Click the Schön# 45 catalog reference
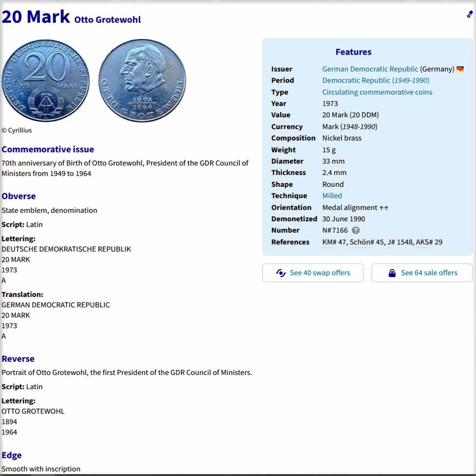Viewport: 476px width, 476px height. click(359, 242)
